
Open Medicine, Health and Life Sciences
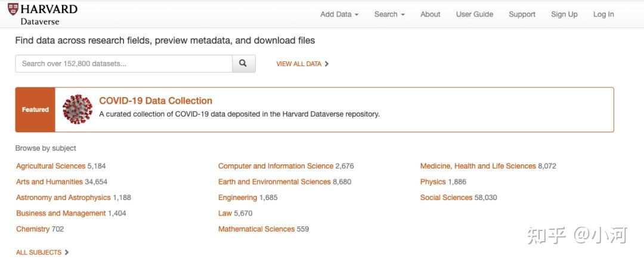pyautogui.click(x=478, y=166)
